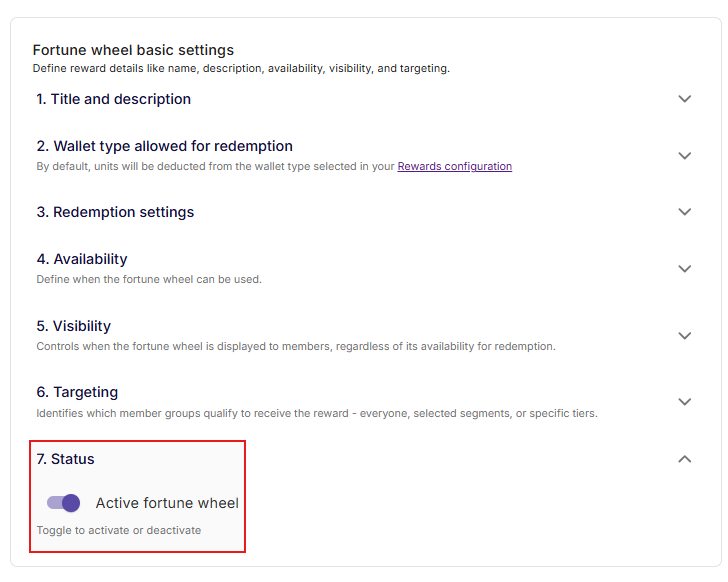Open the Rewards configuration link

(x=454, y=167)
